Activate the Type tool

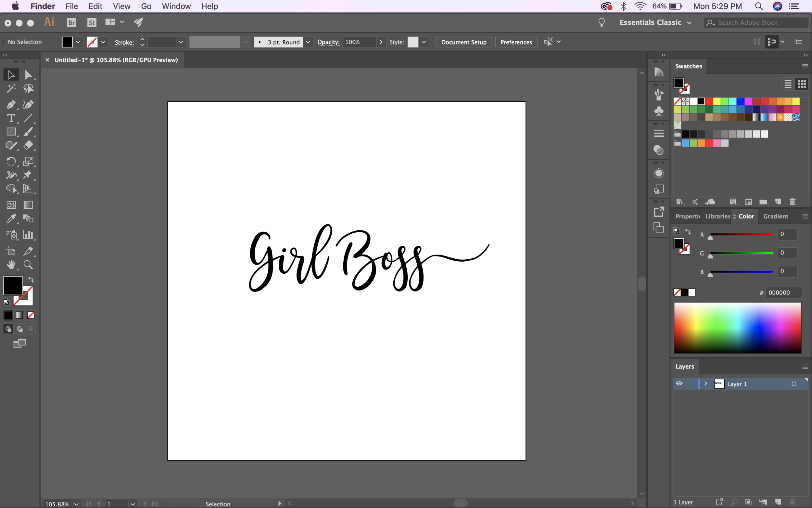pos(11,118)
